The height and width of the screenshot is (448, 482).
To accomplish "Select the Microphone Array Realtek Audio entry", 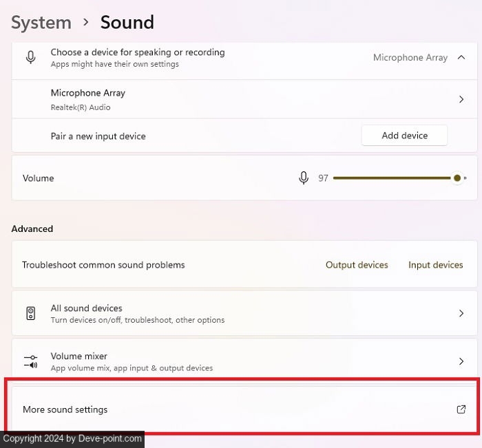I will tap(88, 99).
